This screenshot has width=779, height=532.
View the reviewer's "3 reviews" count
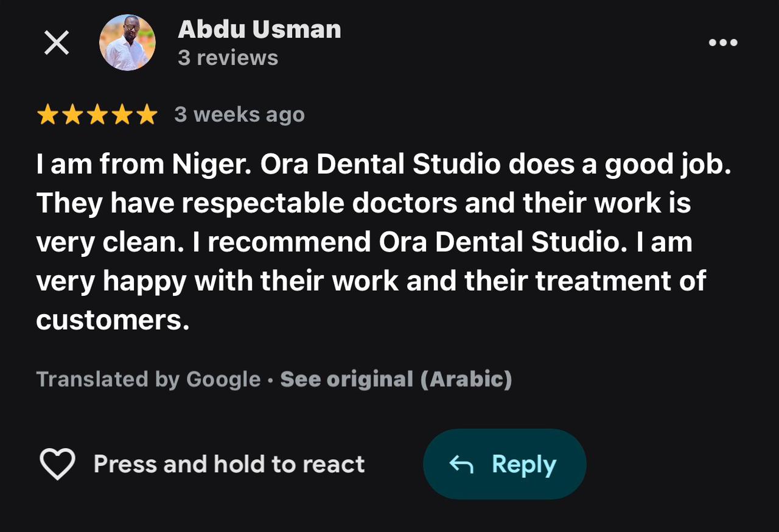[228, 58]
